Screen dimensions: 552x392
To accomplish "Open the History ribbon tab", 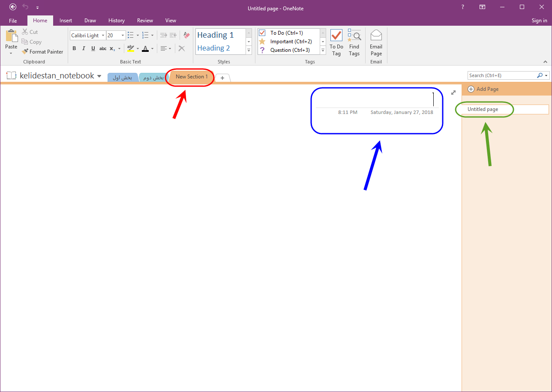I will pos(117,21).
